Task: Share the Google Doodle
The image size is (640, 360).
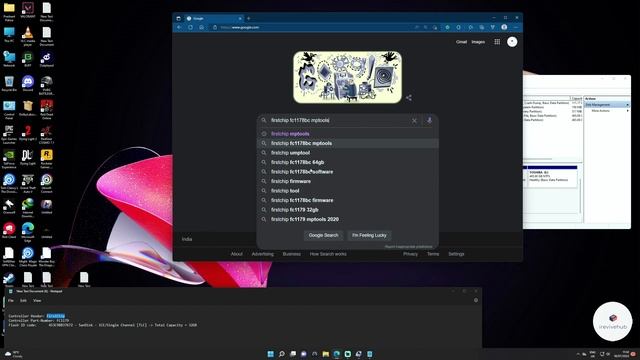Action: (409, 98)
